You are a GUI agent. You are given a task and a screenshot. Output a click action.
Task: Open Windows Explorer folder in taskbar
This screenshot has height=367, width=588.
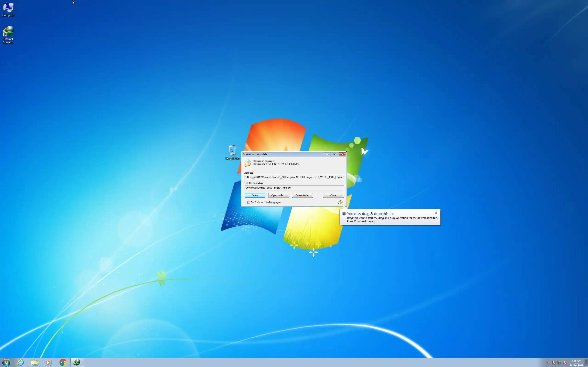pos(34,362)
